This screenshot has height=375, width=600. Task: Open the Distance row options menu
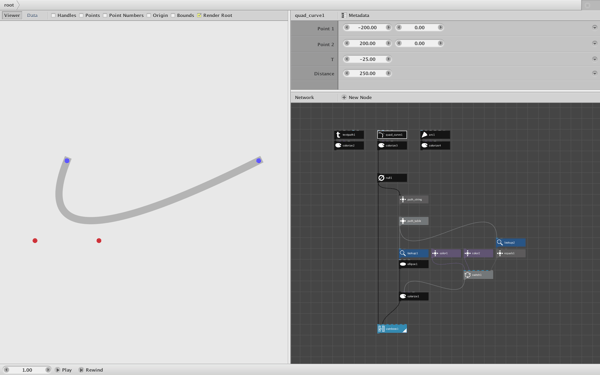594,73
